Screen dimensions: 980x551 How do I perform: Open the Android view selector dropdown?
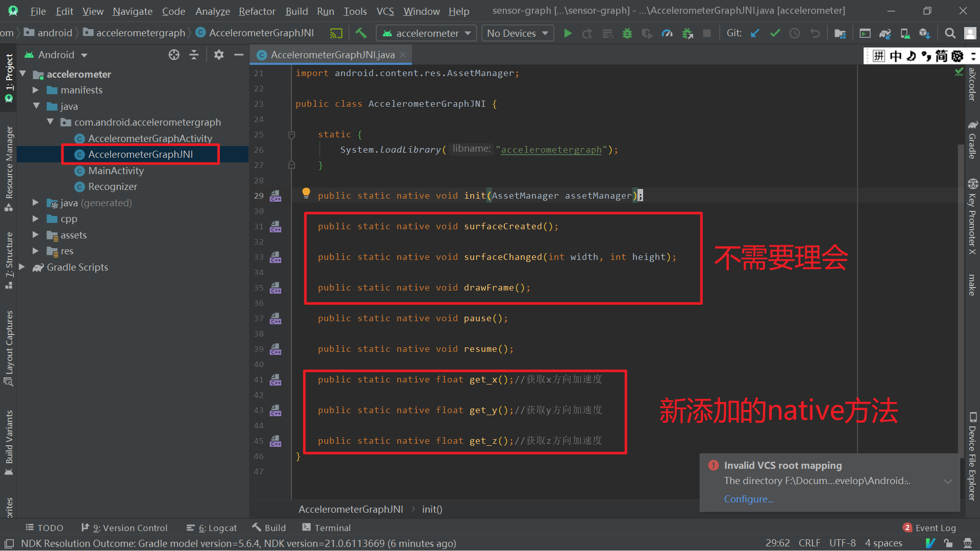pos(56,55)
